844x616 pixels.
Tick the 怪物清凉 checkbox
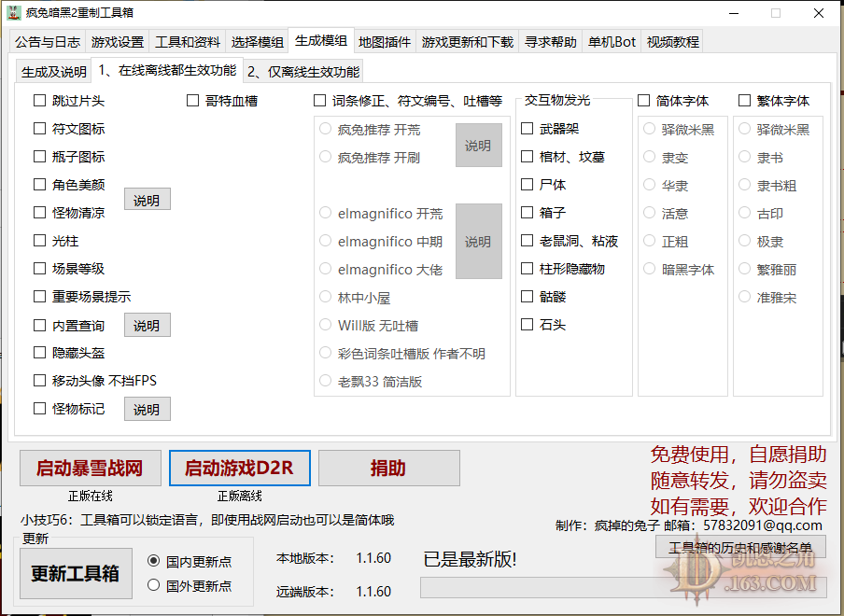coord(39,213)
